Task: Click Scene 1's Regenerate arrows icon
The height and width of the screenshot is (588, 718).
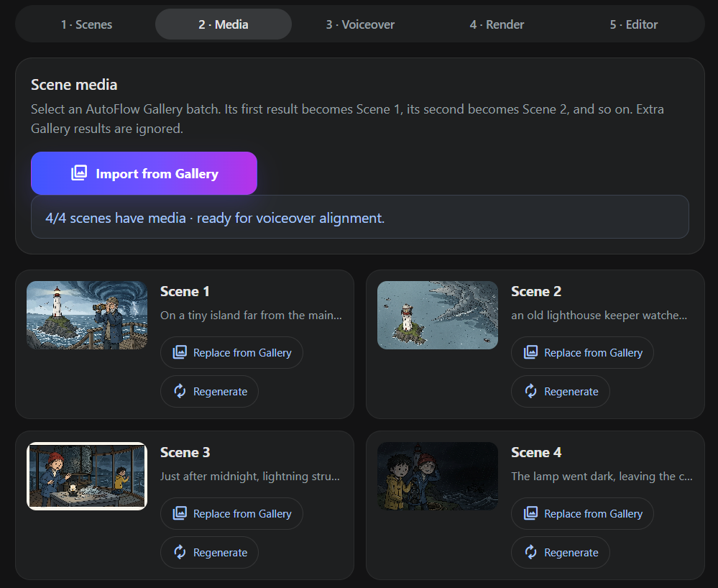Action: point(180,391)
